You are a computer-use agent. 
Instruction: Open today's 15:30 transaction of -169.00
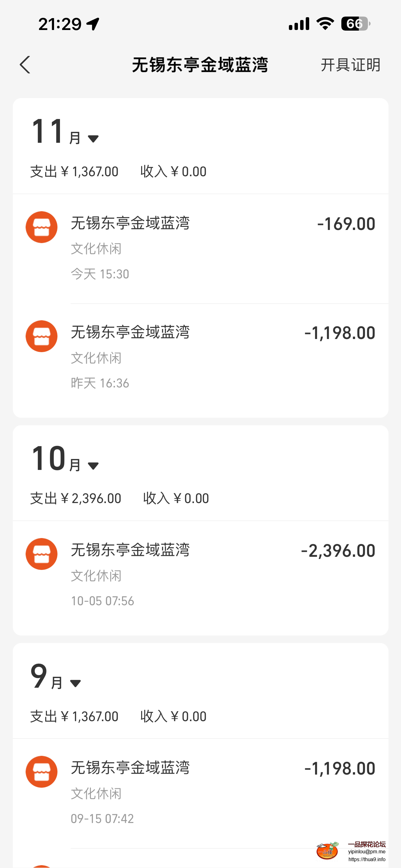point(202,249)
